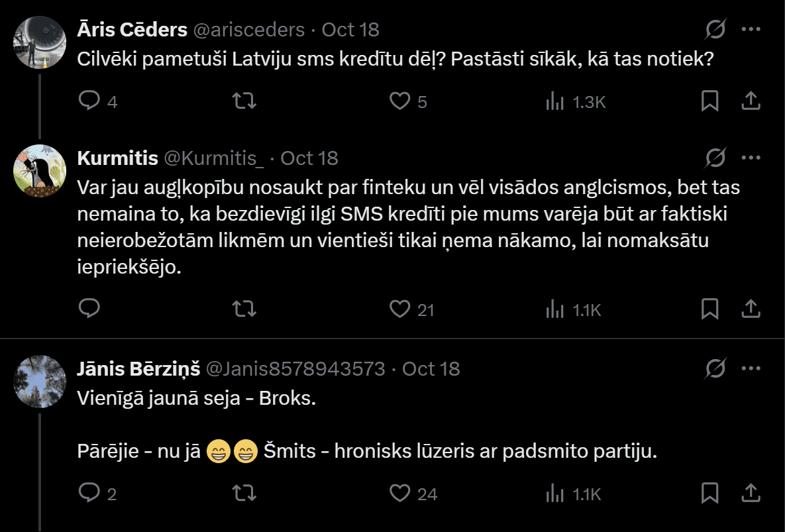Viewport: 785px width, 532px height.
Task: Like Āris Cēders' tweet
Action: coord(399,101)
